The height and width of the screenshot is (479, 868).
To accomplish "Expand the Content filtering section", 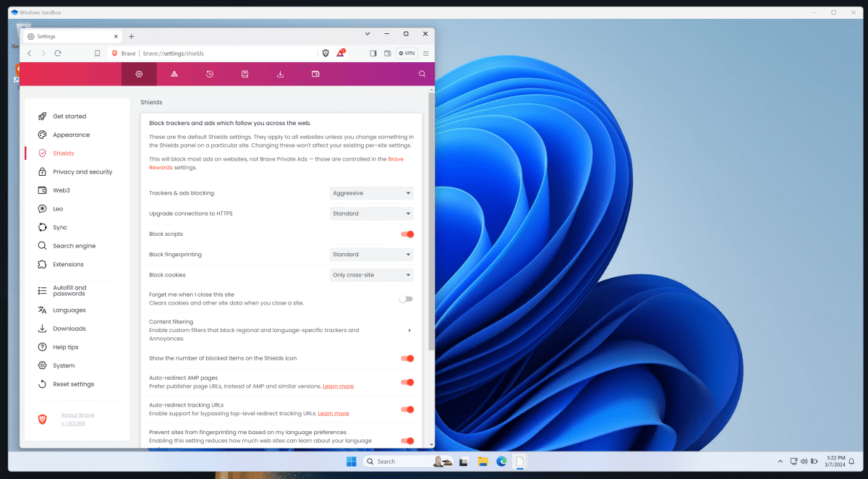I will pos(409,330).
